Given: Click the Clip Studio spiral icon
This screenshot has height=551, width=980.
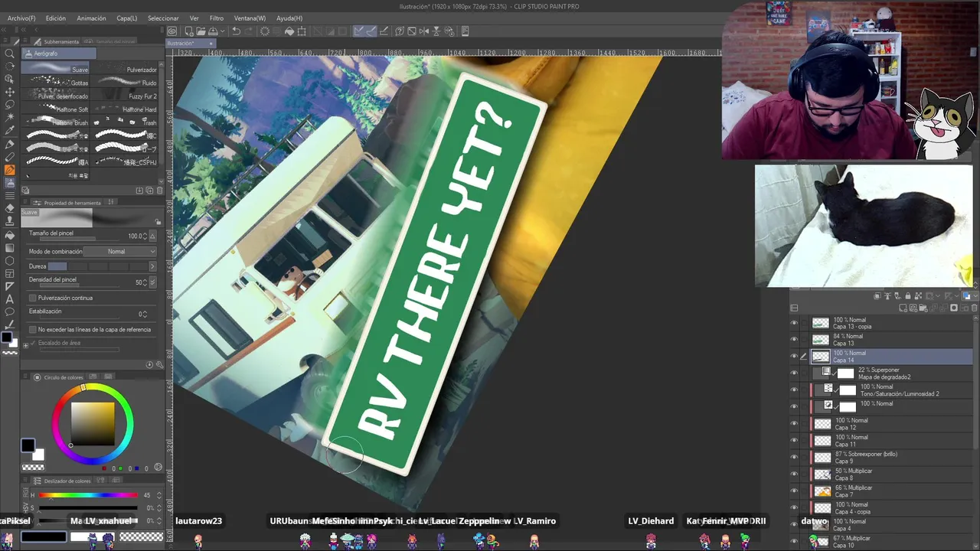Looking at the screenshot, I should coord(172,31).
